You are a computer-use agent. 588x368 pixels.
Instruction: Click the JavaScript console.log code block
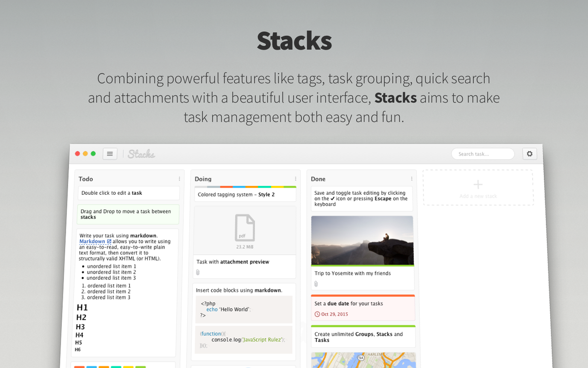pos(244,340)
